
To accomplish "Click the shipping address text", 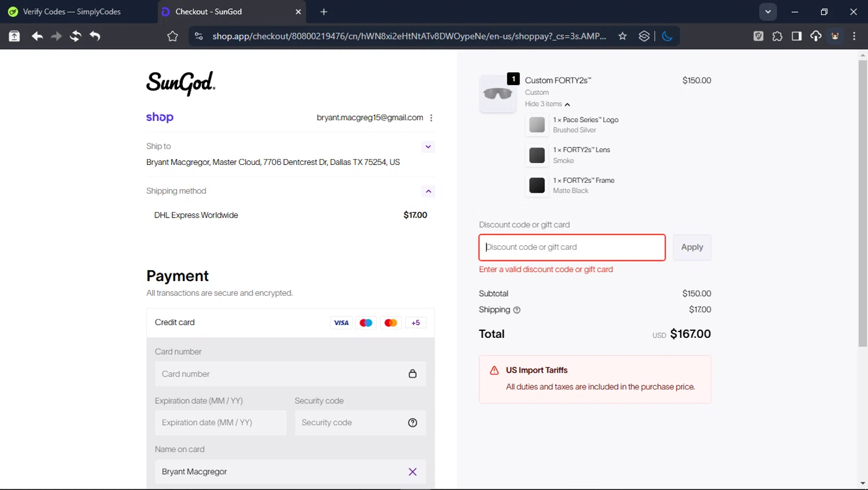I will (273, 163).
